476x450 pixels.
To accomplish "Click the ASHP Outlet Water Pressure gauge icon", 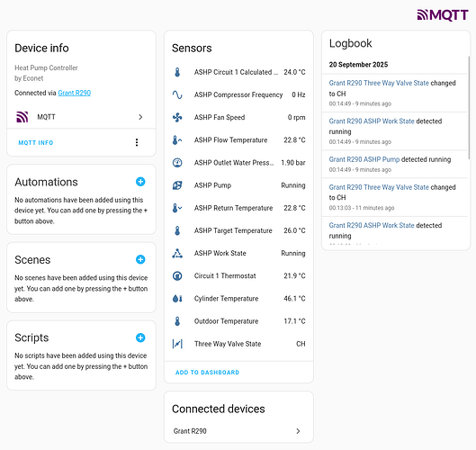I will click(177, 163).
